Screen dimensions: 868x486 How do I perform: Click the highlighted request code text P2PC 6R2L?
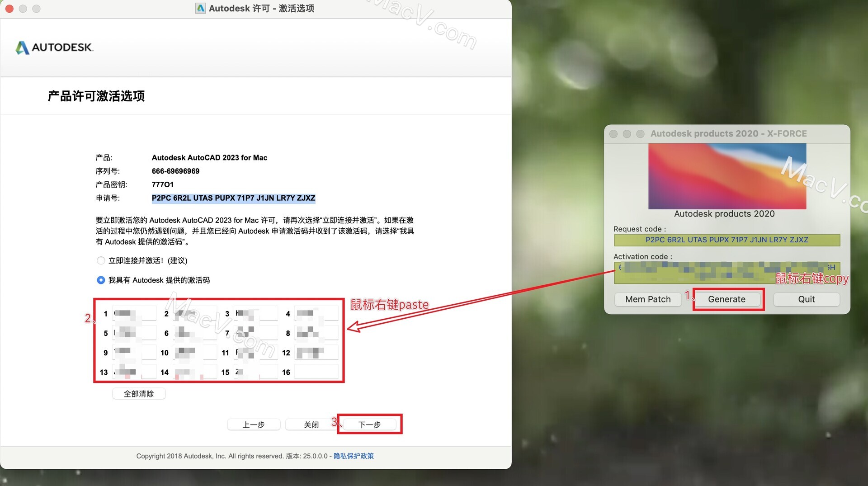click(x=233, y=198)
